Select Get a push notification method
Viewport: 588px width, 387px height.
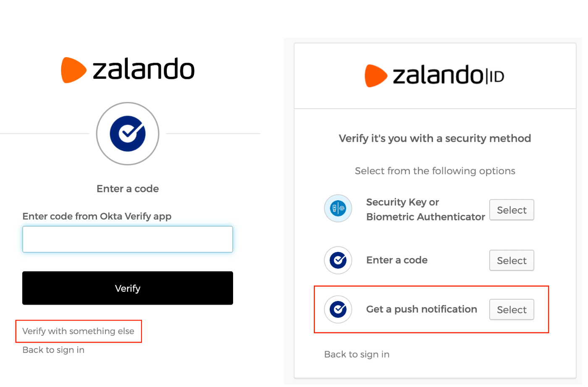point(512,310)
